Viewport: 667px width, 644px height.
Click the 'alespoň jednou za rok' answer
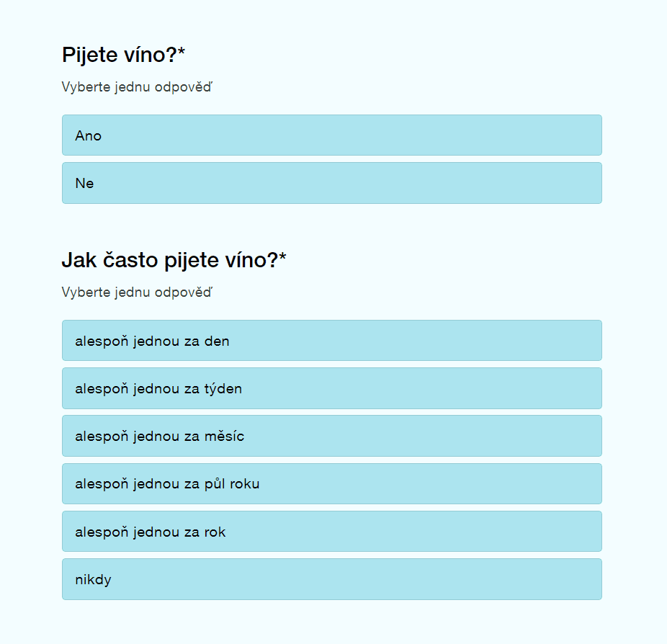pos(331,532)
